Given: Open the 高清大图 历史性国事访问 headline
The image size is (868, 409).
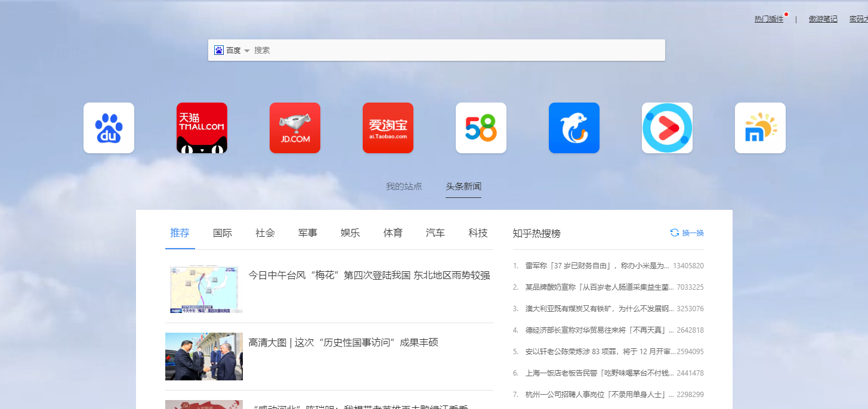Looking at the screenshot, I should point(343,342).
